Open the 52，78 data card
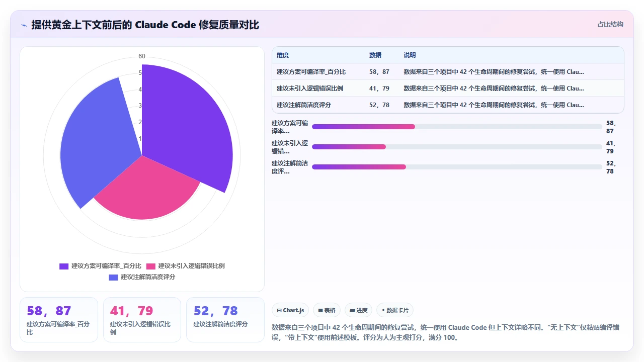The height and width of the screenshot is (362, 644). pyautogui.click(x=225, y=320)
